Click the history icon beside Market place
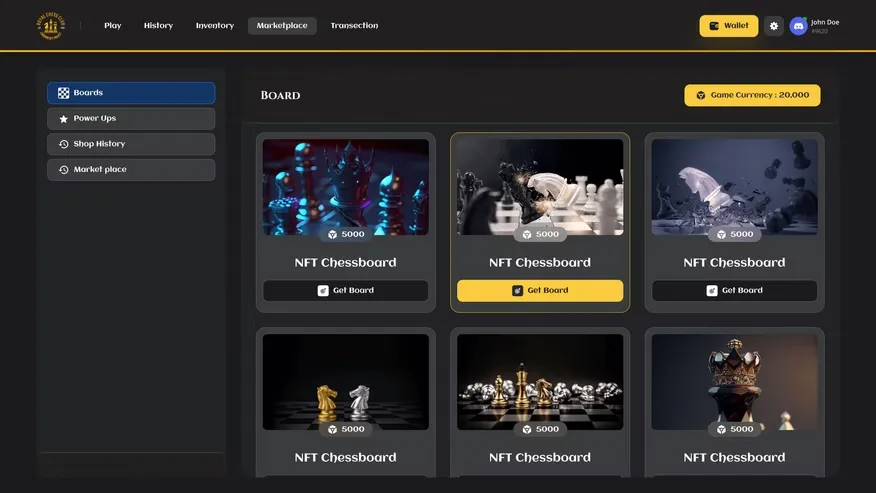Viewport: 876px width, 493px height. pos(63,170)
